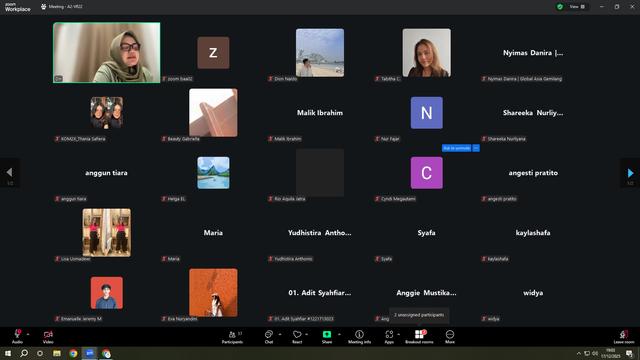Unmute microphone with the Audio button
Screen dimensions: 640x360
pyautogui.click(x=17, y=337)
